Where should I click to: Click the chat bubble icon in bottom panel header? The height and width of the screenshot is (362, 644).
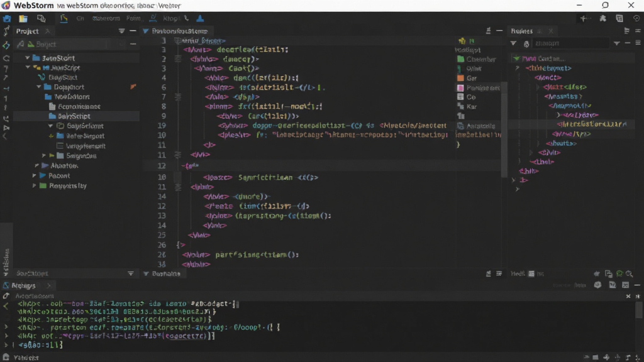click(597, 285)
